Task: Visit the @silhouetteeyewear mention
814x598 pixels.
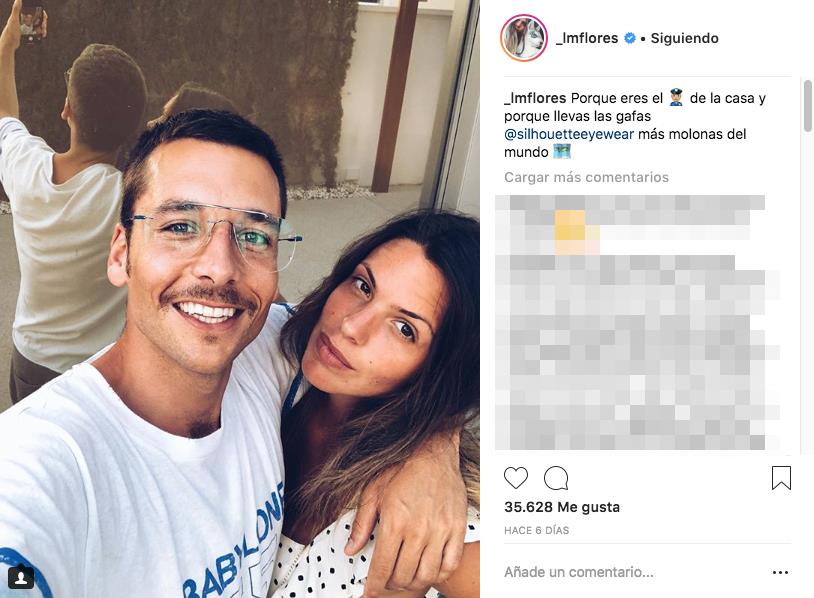Action: pyautogui.click(x=569, y=134)
